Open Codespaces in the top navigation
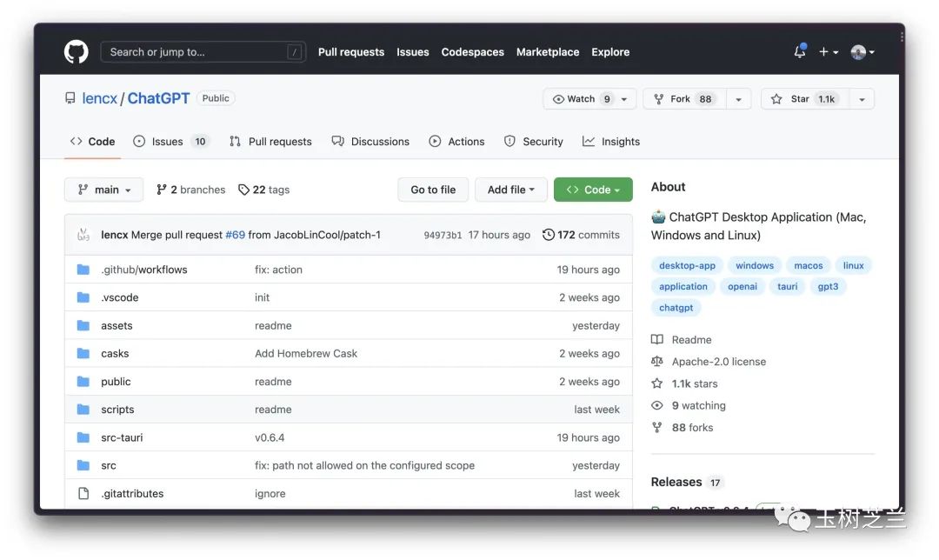The image size is (939, 560). tap(472, 52)
